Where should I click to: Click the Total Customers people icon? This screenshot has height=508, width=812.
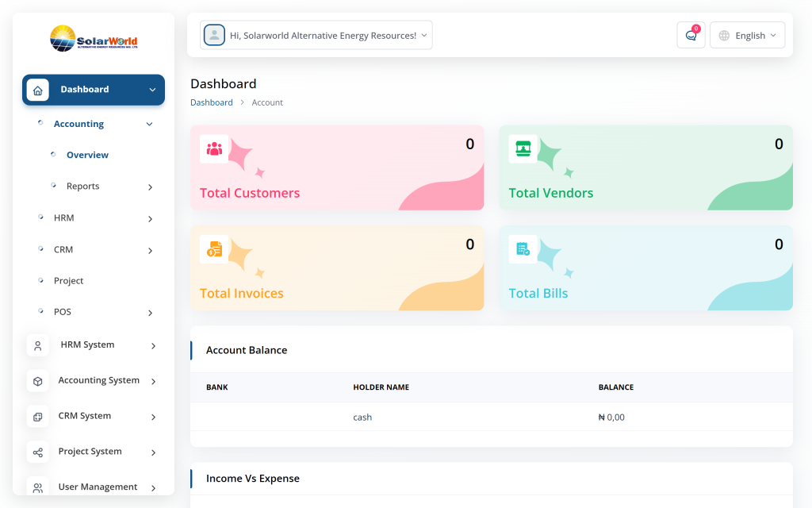[x=214, y=148]
